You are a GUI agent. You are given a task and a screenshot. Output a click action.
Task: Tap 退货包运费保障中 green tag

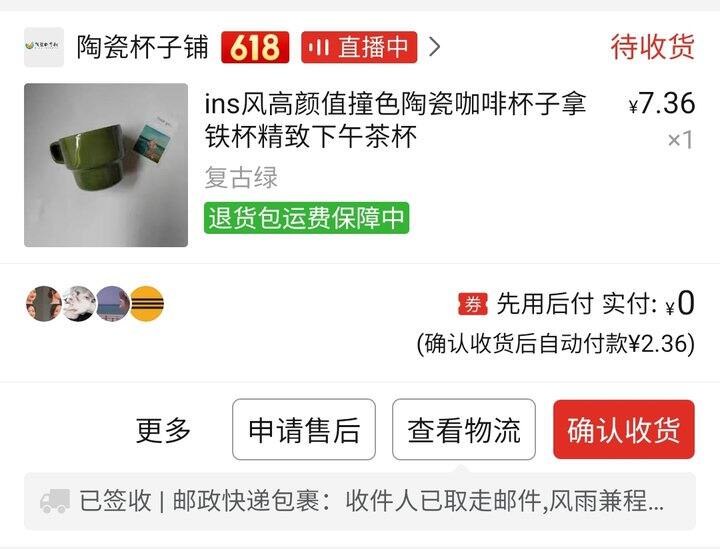[306, 218]
